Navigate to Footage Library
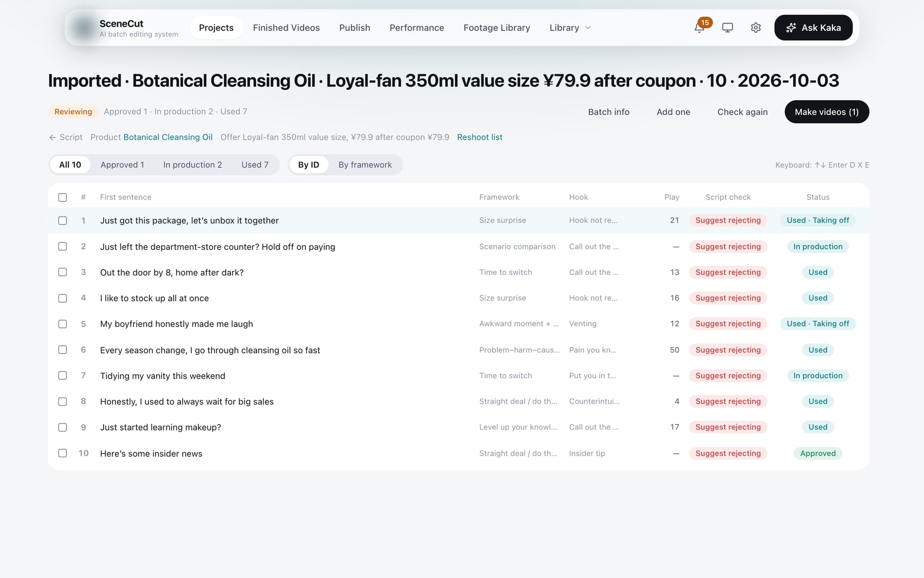Viewport: 924px width, 578px height. click(497, 28)
